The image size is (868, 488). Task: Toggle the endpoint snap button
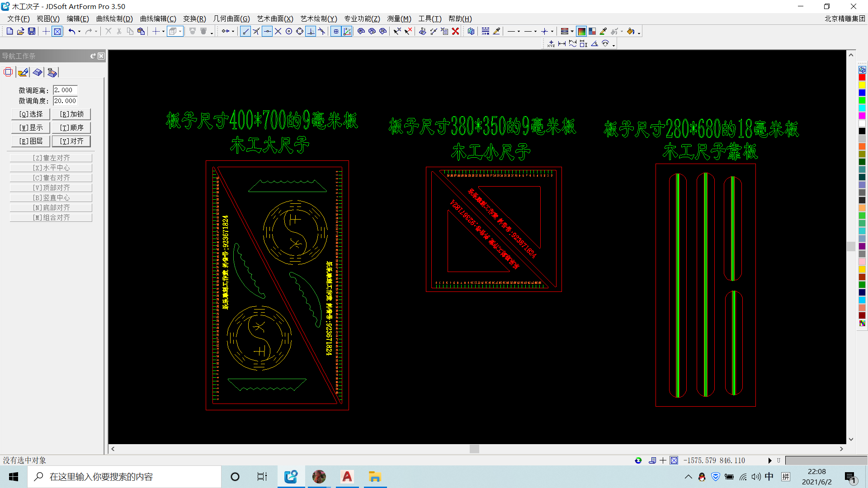pos(245,31)
